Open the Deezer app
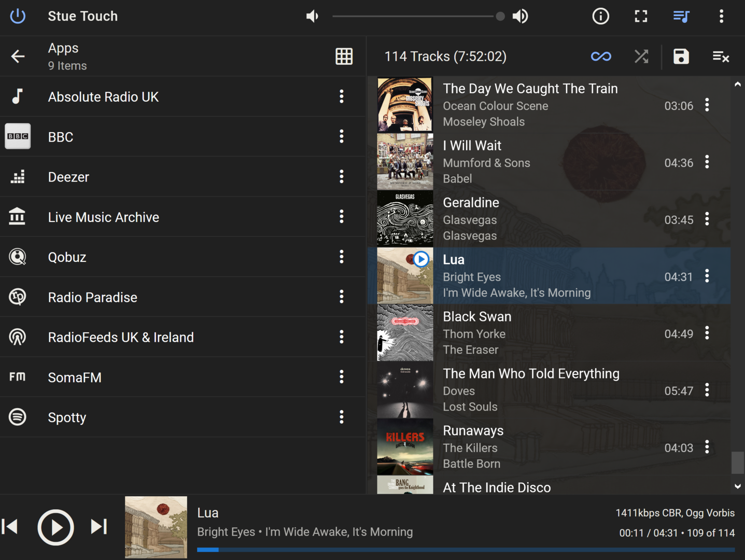Screen dimensions: 745x560 point(183,177)
